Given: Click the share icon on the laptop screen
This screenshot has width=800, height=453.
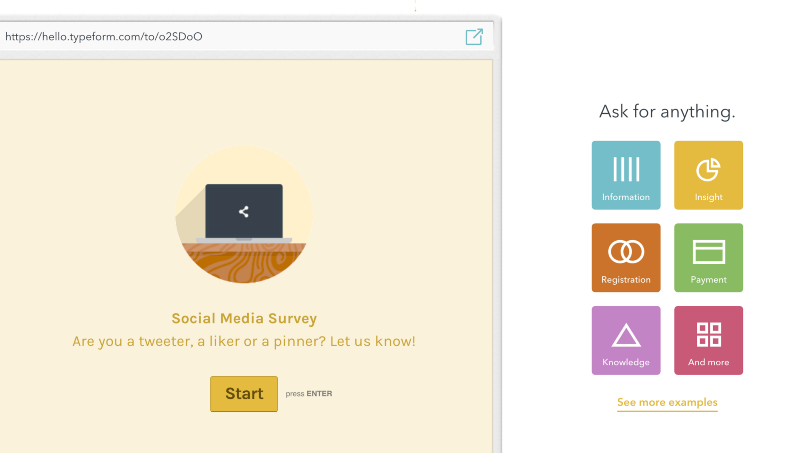Looking at the screenshot, I should (x=244, y=211).
